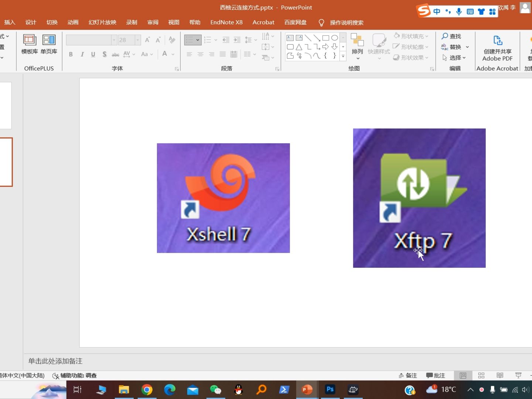The image size is (532, 399).
Task: Select the vertical text box shape
Action: 299,38
